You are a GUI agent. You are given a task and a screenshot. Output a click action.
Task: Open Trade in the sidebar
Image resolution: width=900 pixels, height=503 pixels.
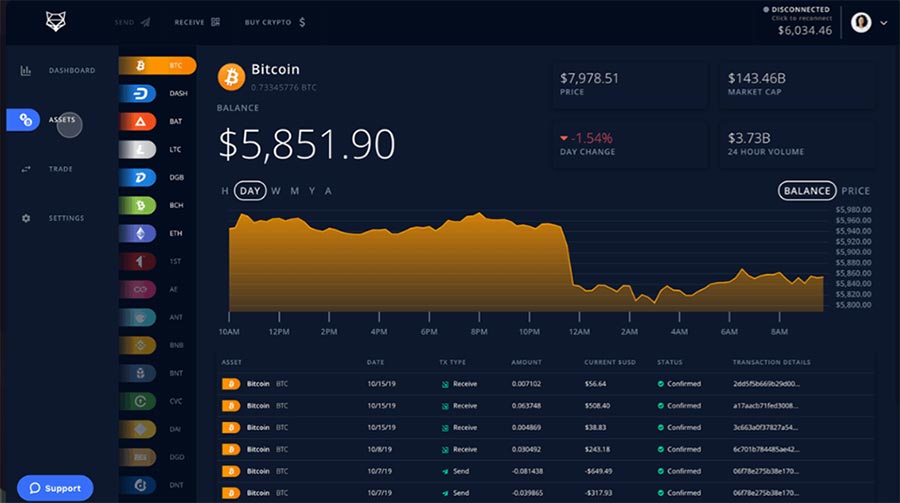pyautogui.click(x=60, y=169)
